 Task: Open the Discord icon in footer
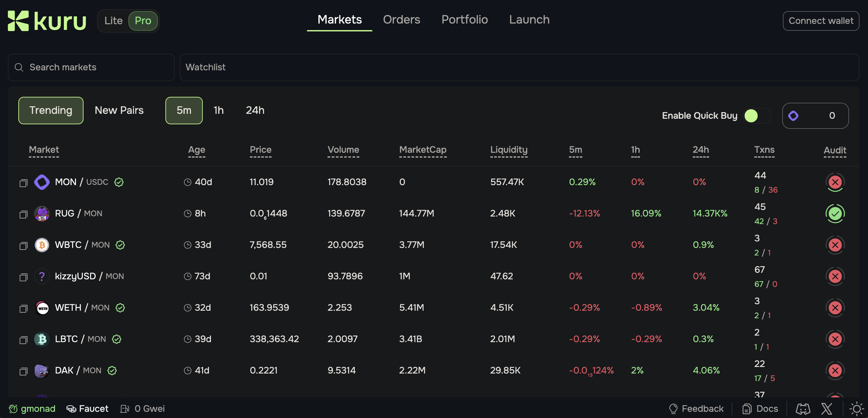[x=802, y=409]
